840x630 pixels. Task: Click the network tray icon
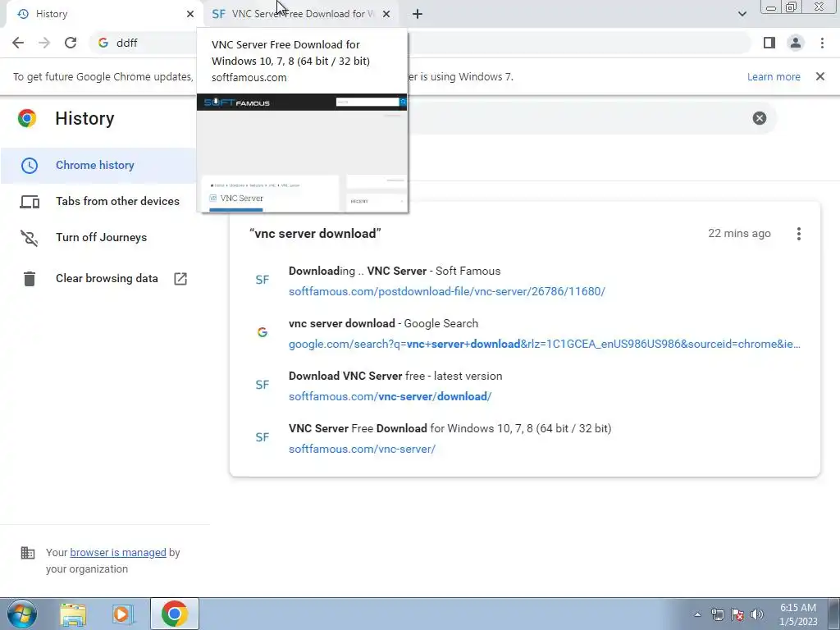[x=717, y=614]
